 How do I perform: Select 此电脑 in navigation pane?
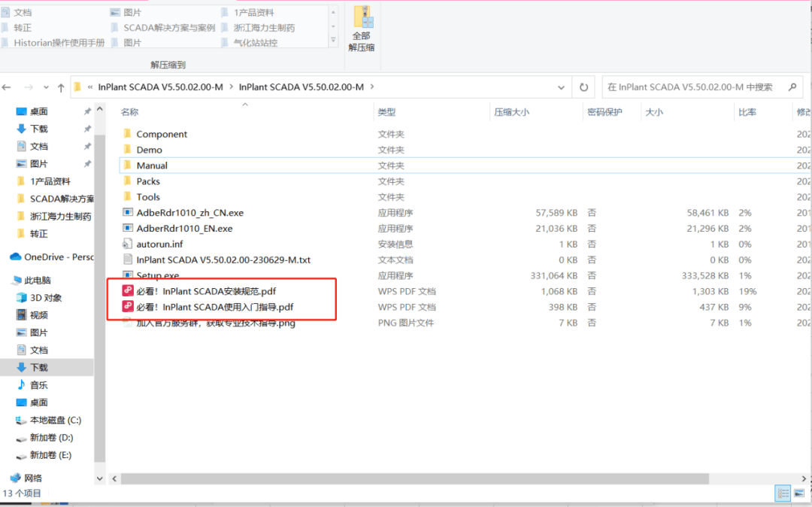38,280
